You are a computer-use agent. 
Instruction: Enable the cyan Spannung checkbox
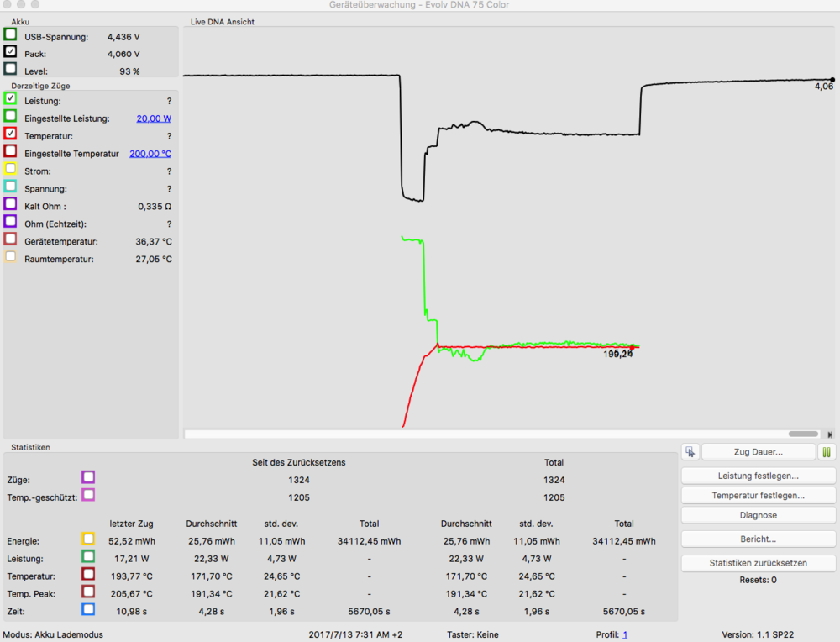(10, 187)
